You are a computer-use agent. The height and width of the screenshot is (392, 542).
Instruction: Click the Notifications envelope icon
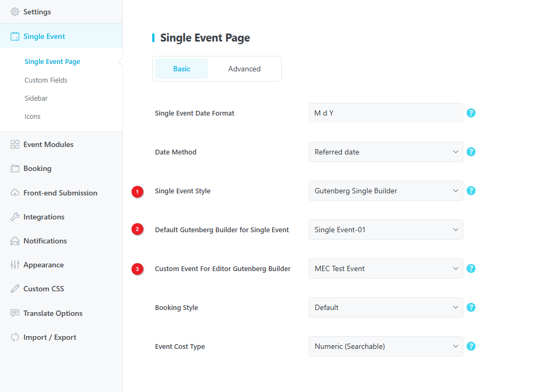pos(13,240)
